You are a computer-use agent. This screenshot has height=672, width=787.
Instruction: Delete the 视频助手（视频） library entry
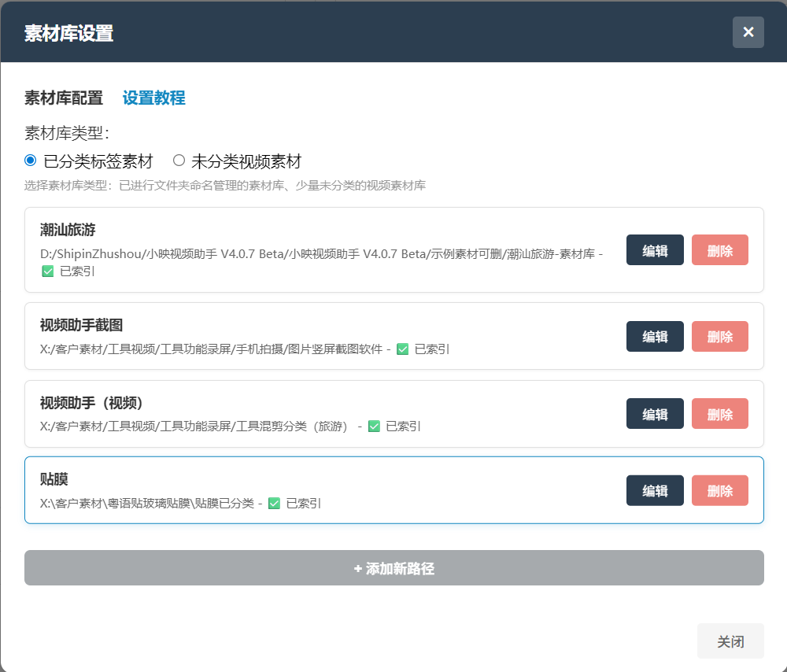[x=720, y=414]
